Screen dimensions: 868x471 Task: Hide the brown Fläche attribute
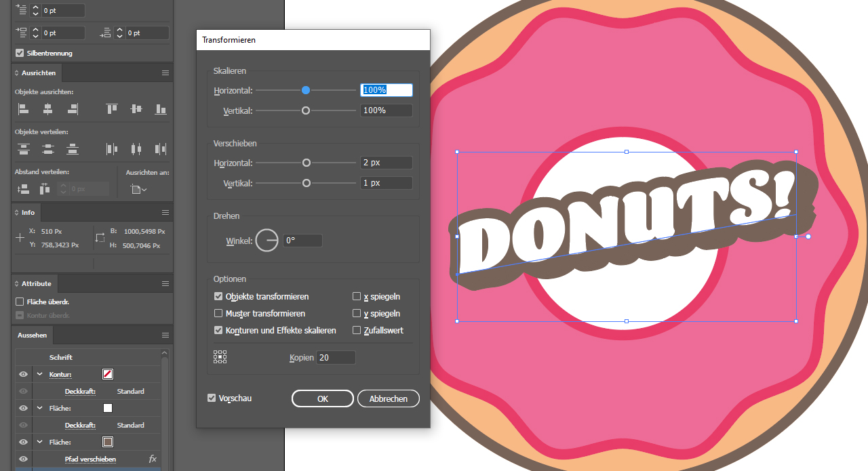(23, 442)
